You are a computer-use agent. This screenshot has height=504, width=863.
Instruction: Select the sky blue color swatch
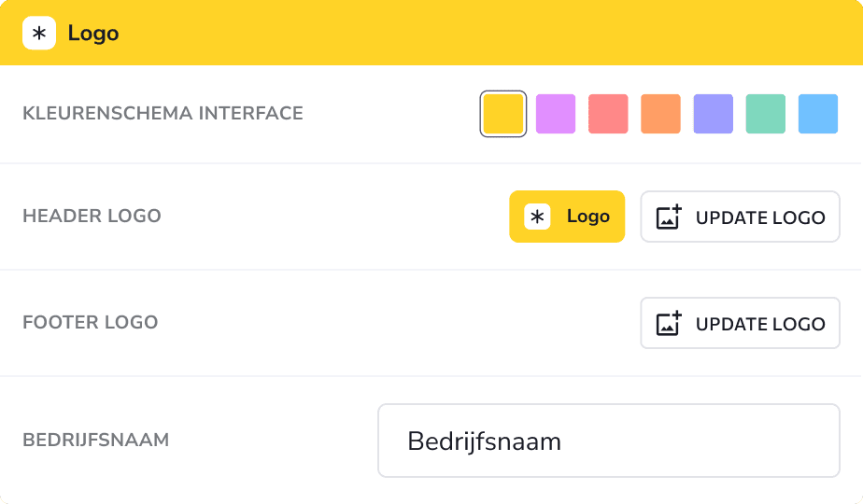pyautogui.click(x=818, y=114)
